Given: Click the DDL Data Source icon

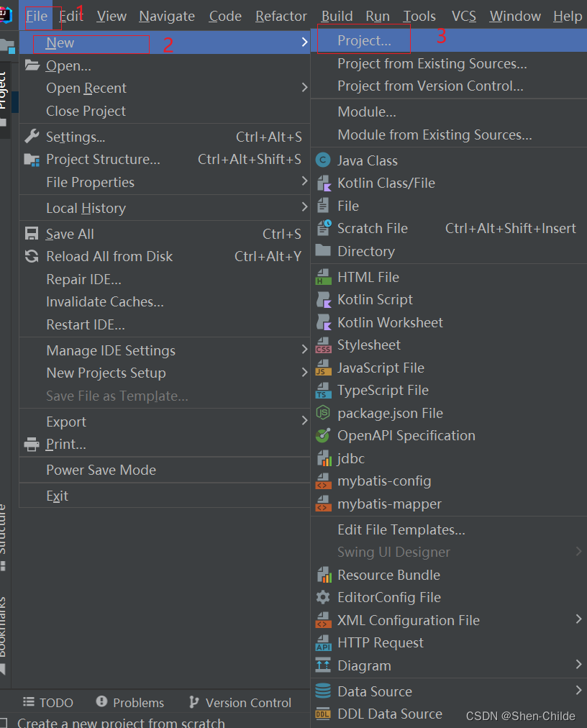Looking at the screenshot, I should click(x=323, y=714).
